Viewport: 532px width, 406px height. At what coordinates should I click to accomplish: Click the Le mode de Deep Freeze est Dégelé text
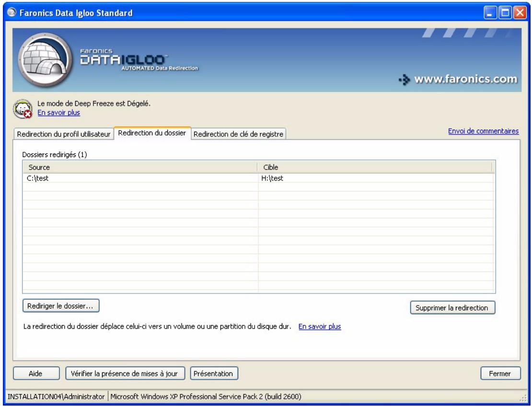click(94, 103)
